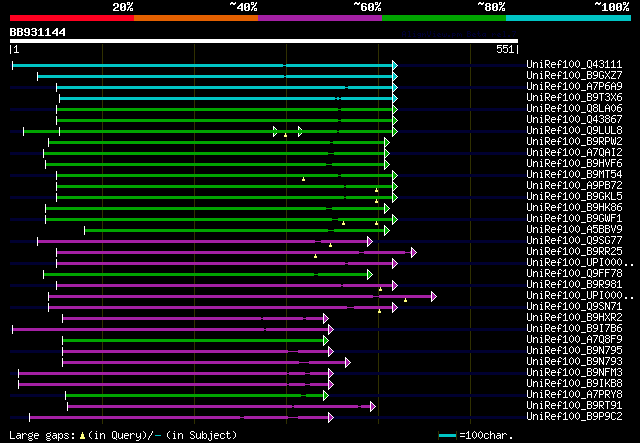
Task: Click the end arrowhead of the B9HXR2 alignment
Action: pyautogui.click(x=326, y=318)
